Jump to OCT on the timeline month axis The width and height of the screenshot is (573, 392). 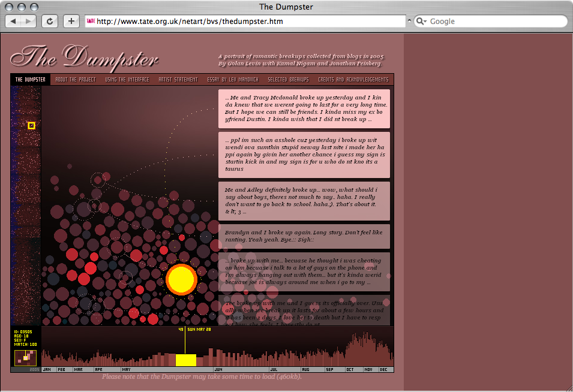pyautogui.click(x=350, y=369)
